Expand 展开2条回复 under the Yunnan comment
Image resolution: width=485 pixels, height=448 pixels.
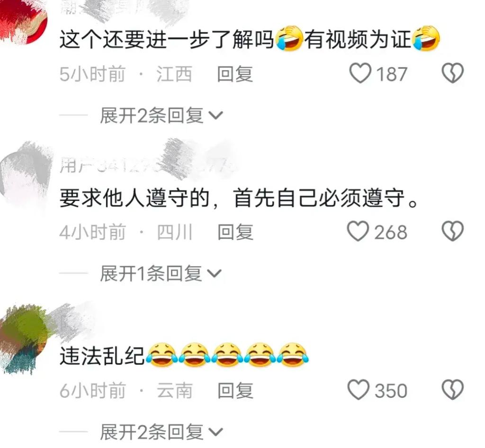(x=161, y=432)
